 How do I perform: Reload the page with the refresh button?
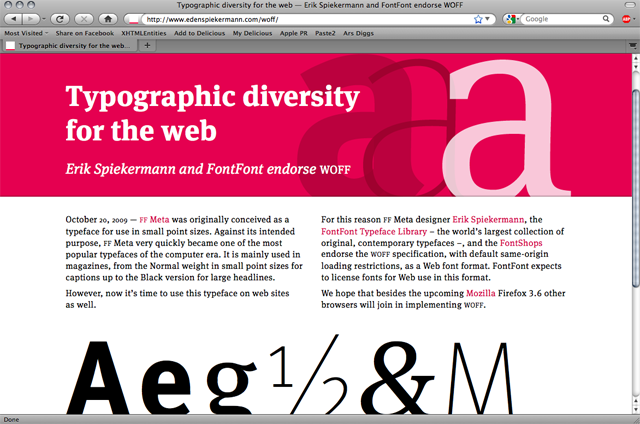tap(60, 19)
